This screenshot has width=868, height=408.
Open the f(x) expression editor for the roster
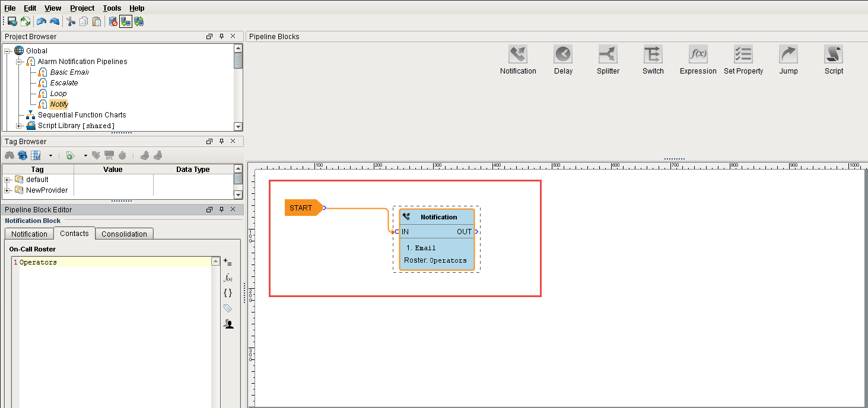[227, 277]
